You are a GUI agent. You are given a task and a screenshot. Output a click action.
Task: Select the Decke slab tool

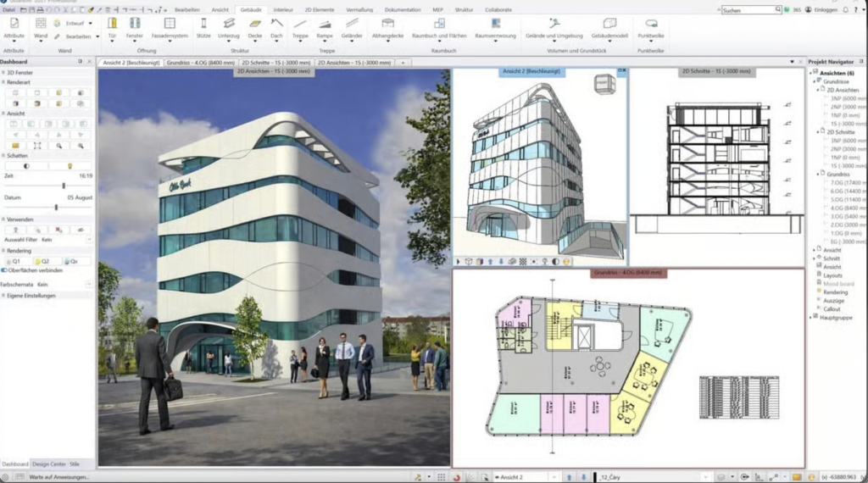pyautogui.click(x=254, y=24)
